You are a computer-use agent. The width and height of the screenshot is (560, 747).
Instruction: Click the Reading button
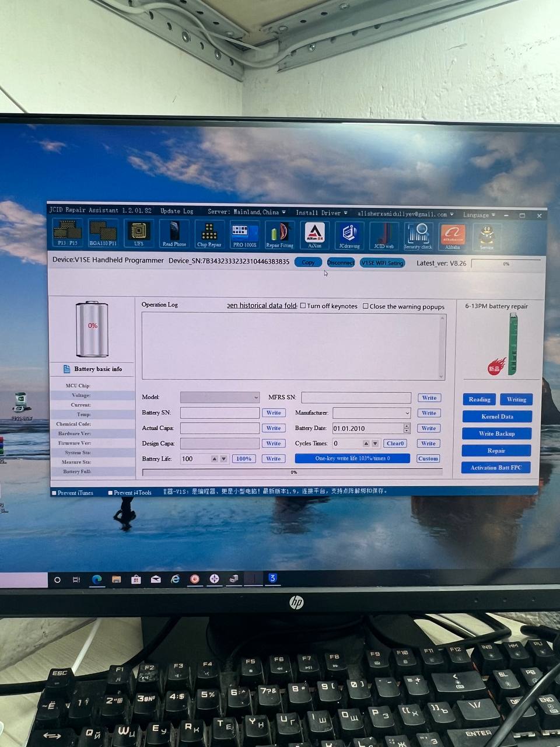pyautogui.click(x=480, y=399)
